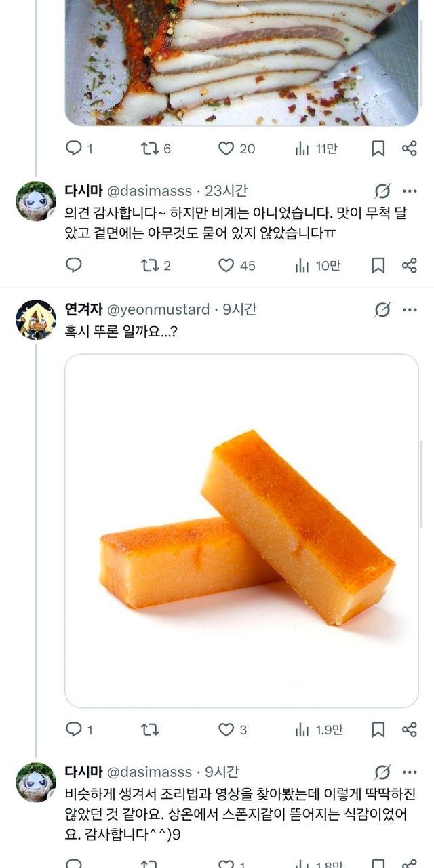Expand more menu on 다시마's 9시간 reply
434x868 pixels.
(x=410, y=772)
